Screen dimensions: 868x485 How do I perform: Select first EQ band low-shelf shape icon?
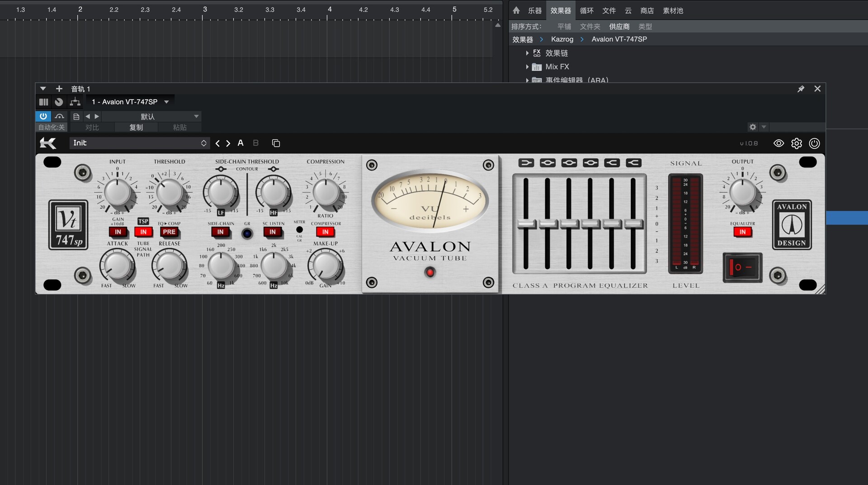click(526, 163)
